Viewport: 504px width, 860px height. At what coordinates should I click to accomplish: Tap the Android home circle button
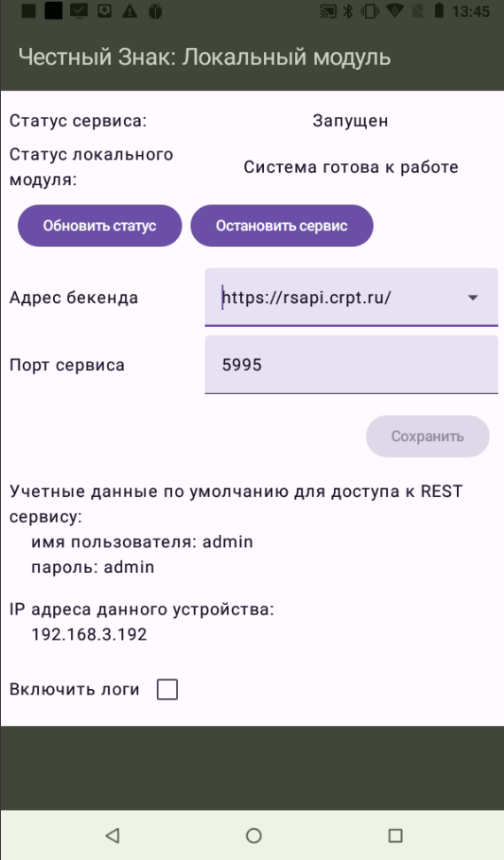click(252, 835)
